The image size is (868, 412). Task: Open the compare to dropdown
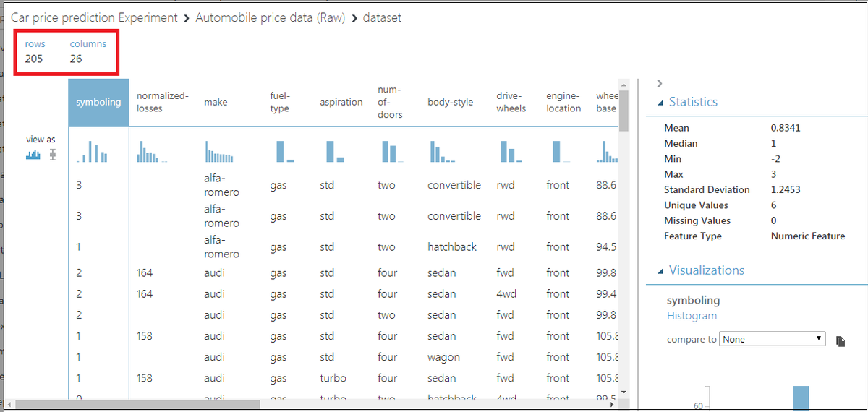(x=773, y=339)
